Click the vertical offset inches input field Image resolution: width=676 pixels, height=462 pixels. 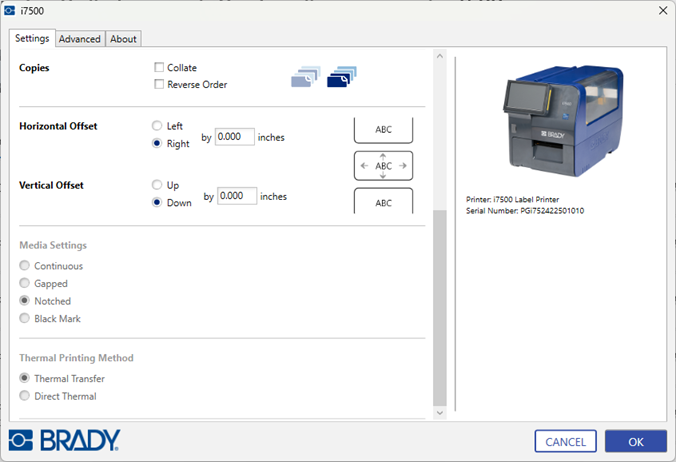tap(237, 196)
